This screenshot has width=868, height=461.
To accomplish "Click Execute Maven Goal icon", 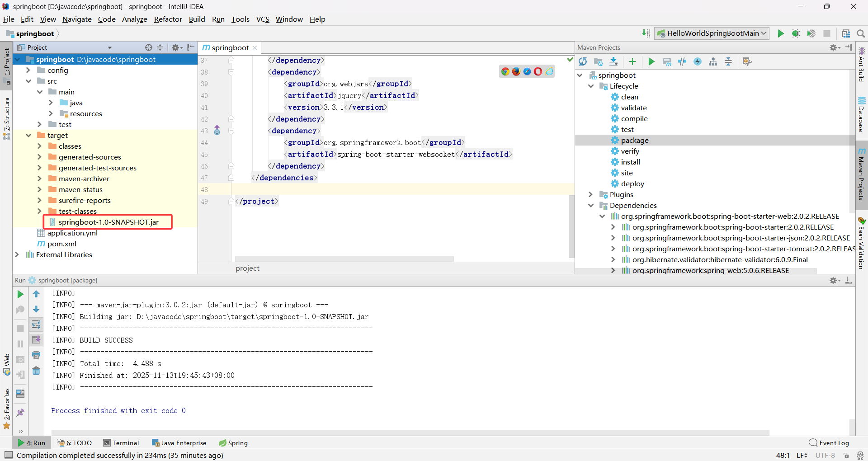I will (x=667, y=61).
